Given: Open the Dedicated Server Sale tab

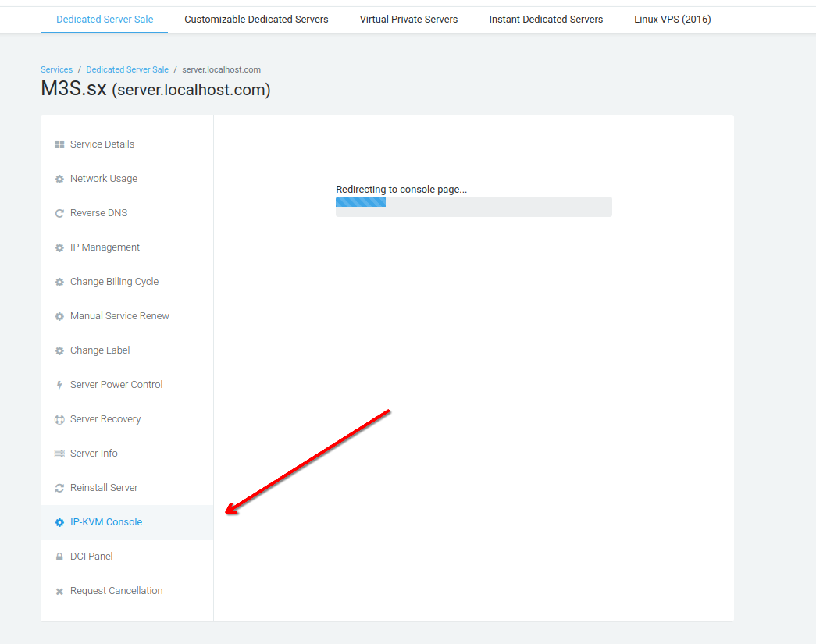Looking at the screenshot, I should point(105,19).
